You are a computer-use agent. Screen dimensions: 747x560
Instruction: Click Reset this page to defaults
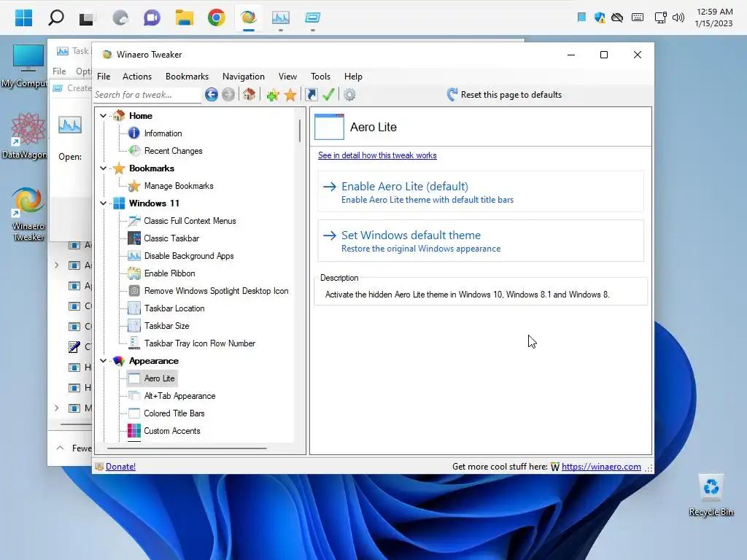click(x=504, y=95)
